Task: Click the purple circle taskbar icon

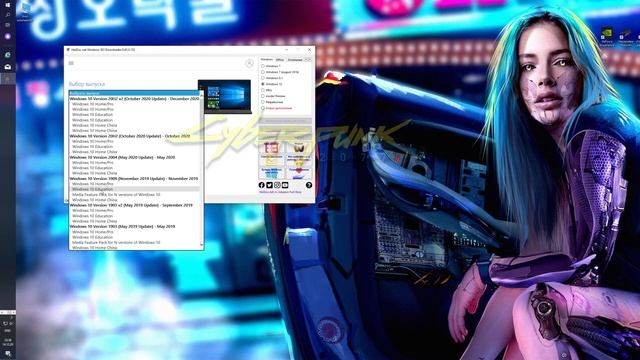Action: tap(8, 36)
